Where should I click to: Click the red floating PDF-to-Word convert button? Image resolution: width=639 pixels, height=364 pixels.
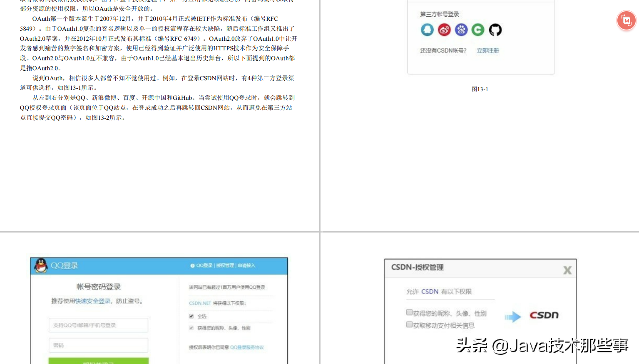[x=626, y=20]
